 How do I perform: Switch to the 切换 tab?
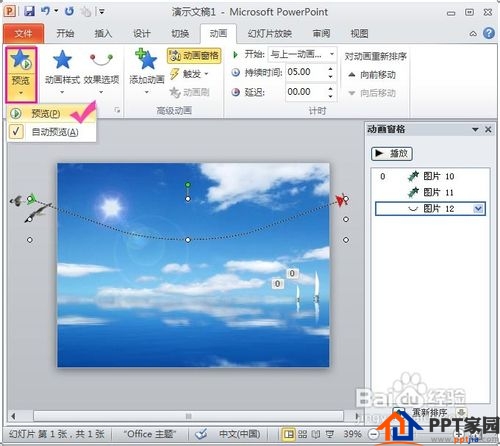click(180, 33)
